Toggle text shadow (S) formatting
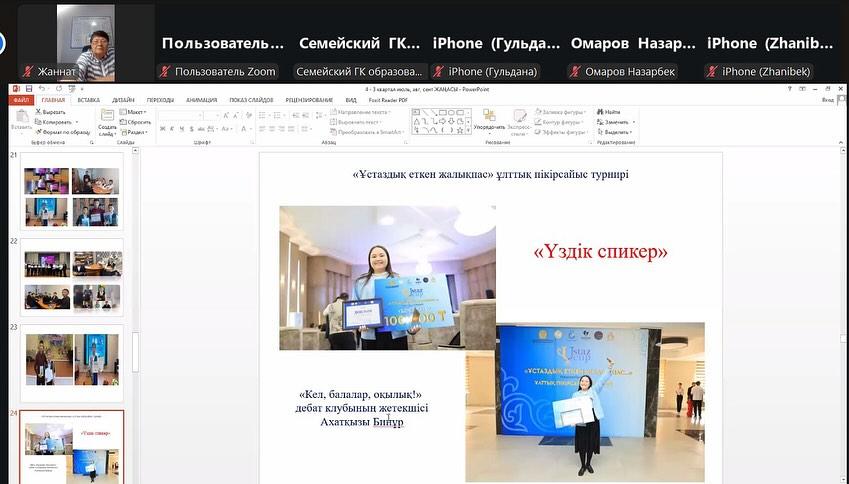Viewport: 849px width, 484px height. pyautogui.click(x=191, y=129)
